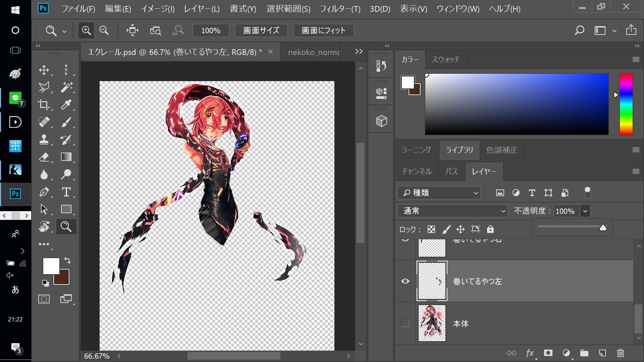The width and height of the screenshot is (644, 362).
Task: Open the workspace switcher dropdown arrow
Action: click(x=614, y=31)
